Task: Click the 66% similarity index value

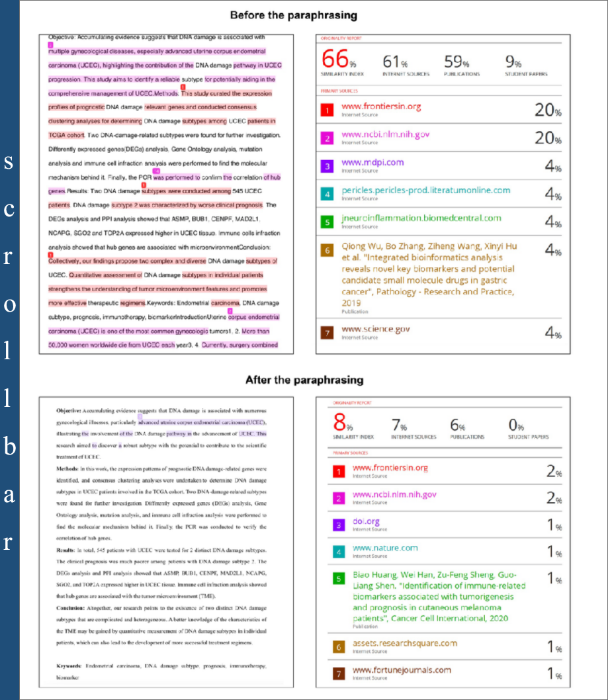Action: point(339,60)
